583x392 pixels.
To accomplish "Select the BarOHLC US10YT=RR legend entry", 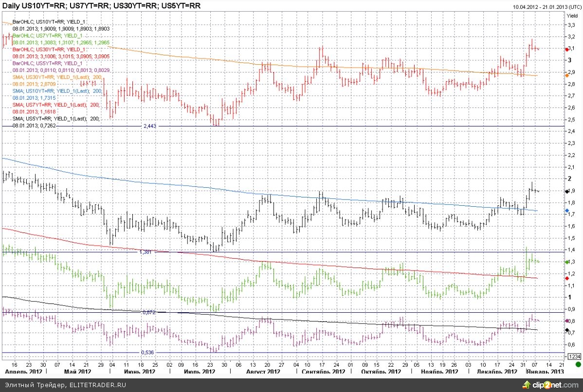I will 49,22.
